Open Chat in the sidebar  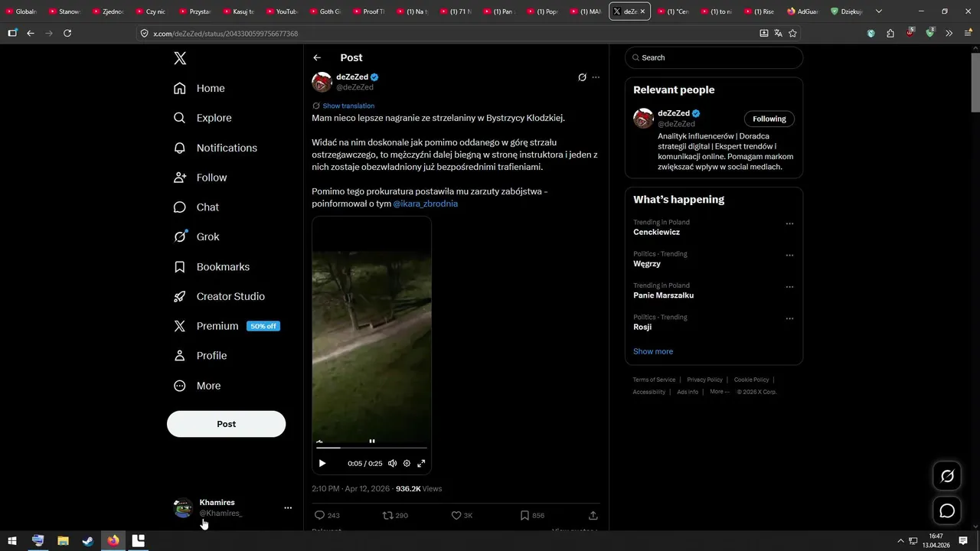196,207
